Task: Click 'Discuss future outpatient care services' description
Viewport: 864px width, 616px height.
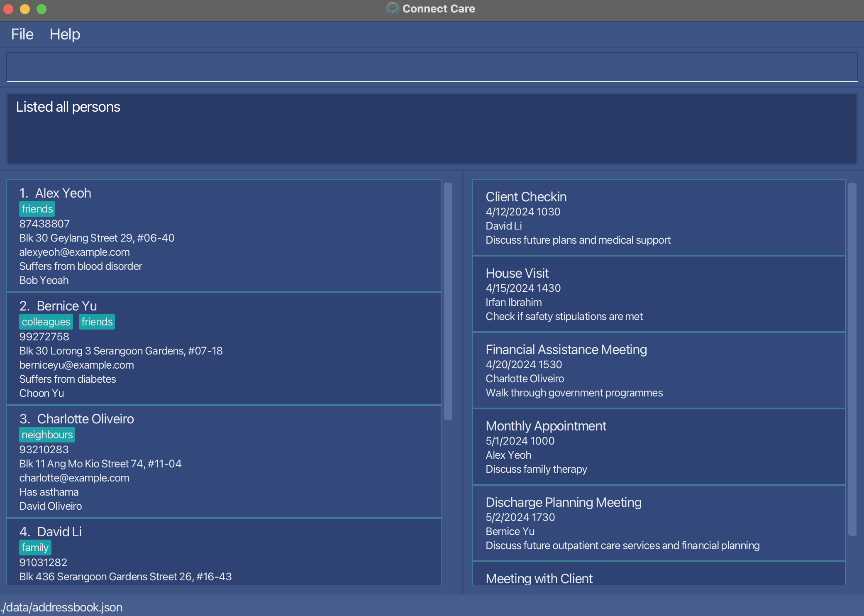Action: tap(622, 546)
